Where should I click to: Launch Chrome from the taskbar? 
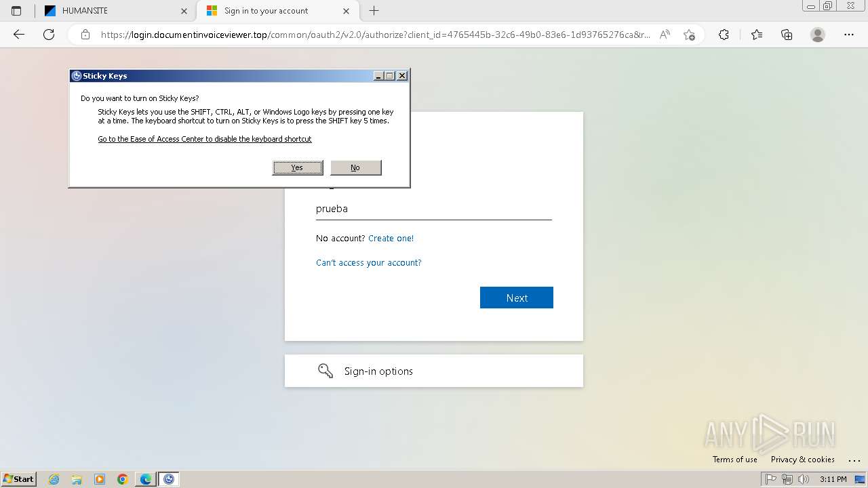click(x=123, y=479)
